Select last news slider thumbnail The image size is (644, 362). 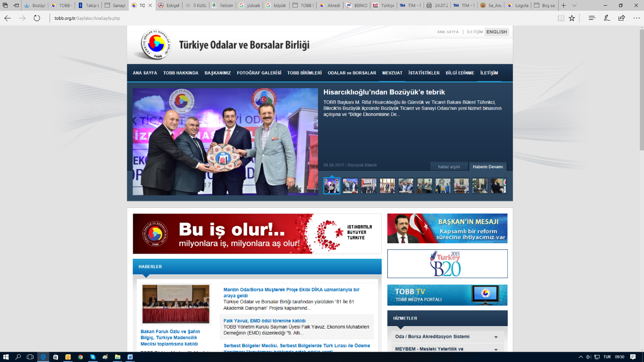click(498, 186)
